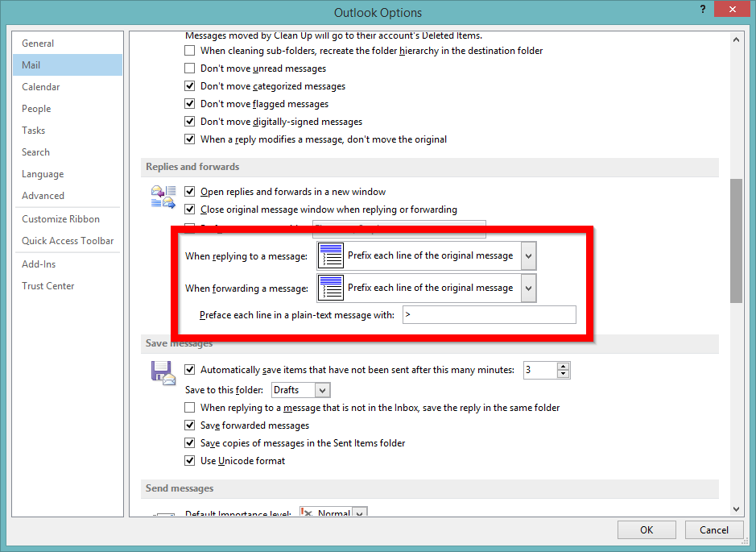The height and width of the screenshot is (552, 756).
Task: Uncheck Save forwarded messages
Action: point(190,425)
